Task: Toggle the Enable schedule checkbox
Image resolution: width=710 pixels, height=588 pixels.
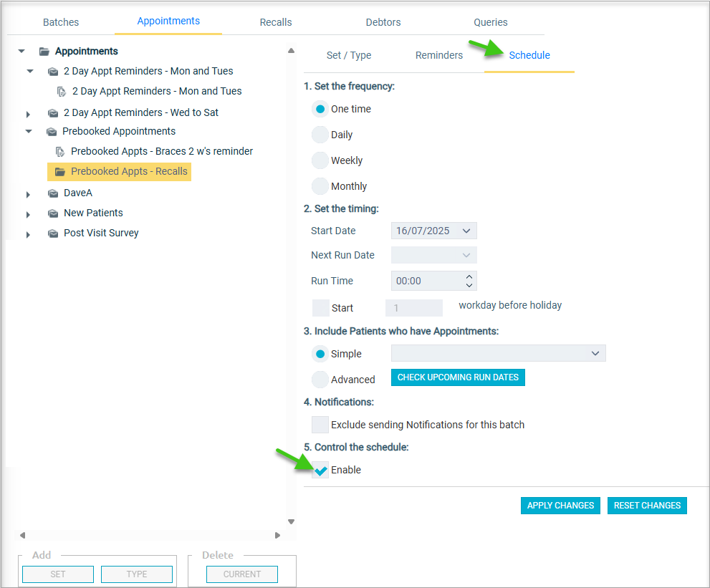Action: tap(320, 470)
